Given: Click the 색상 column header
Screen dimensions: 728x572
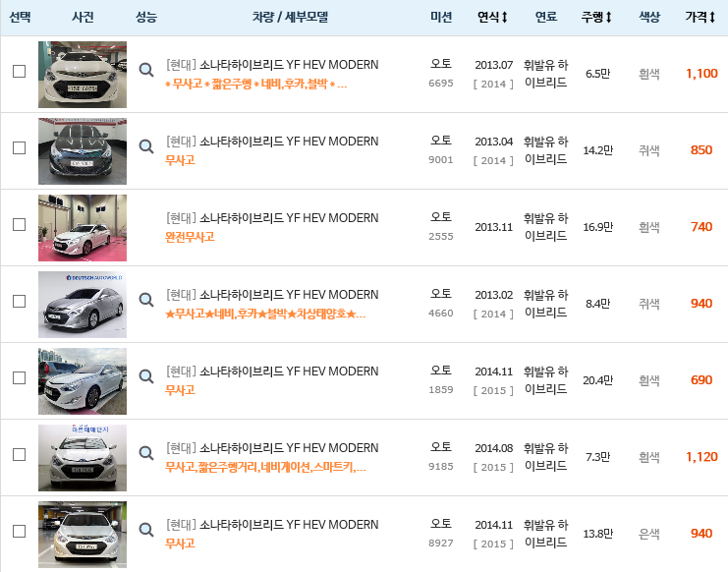Looking at the screenshot, I should [649, 17].
